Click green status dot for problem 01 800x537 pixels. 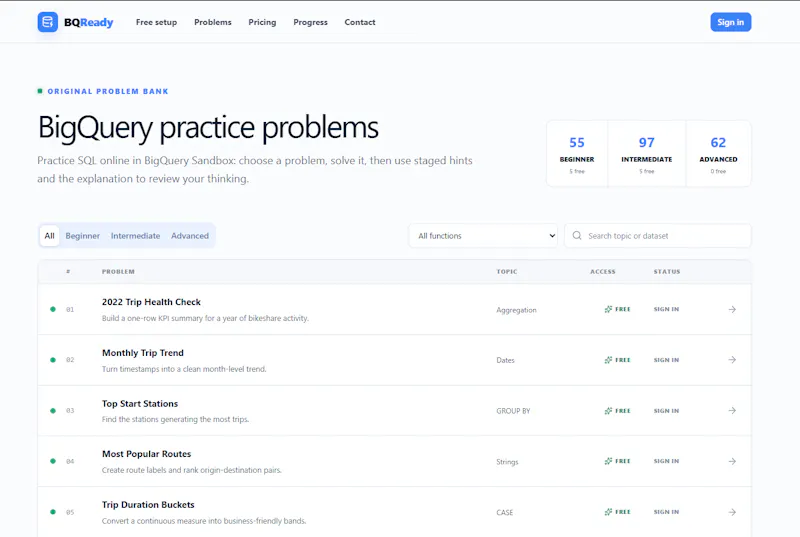[53, 309]
